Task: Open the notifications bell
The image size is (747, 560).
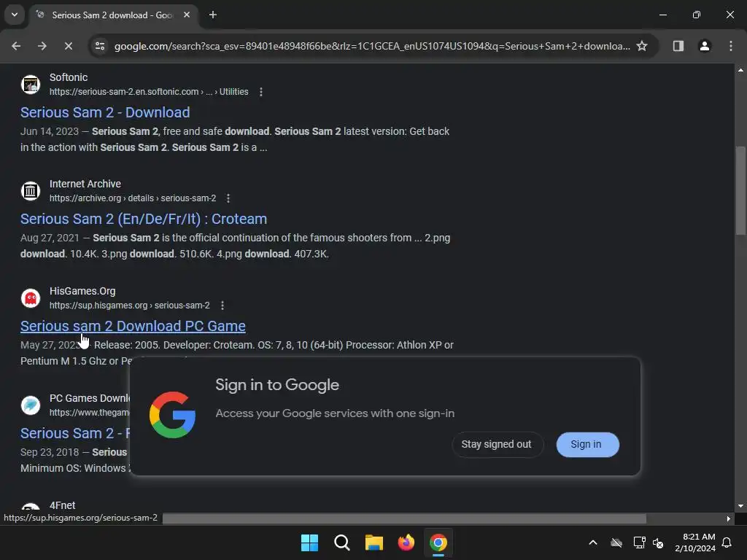Action: coord(727,542)
